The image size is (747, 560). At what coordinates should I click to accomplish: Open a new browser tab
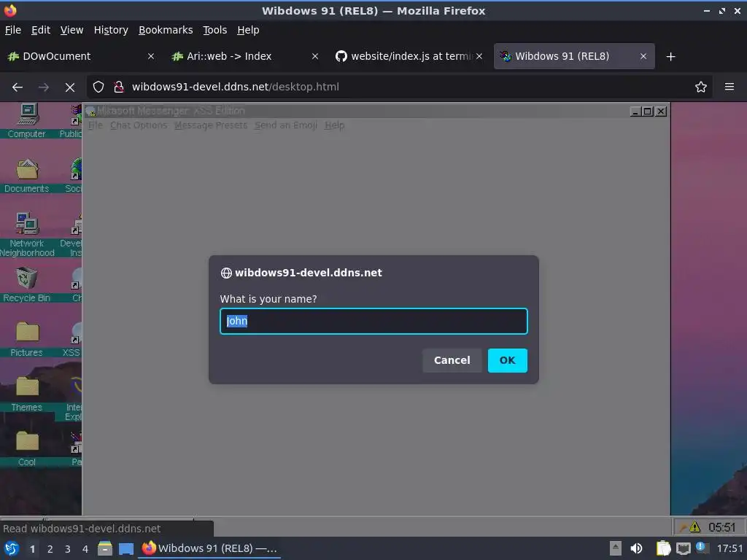pyautogui.click(x=671, y=57)
